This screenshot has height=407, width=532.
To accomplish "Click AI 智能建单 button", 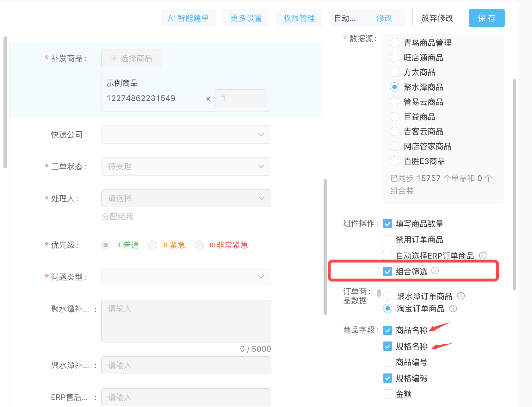I will click(189, 18).
